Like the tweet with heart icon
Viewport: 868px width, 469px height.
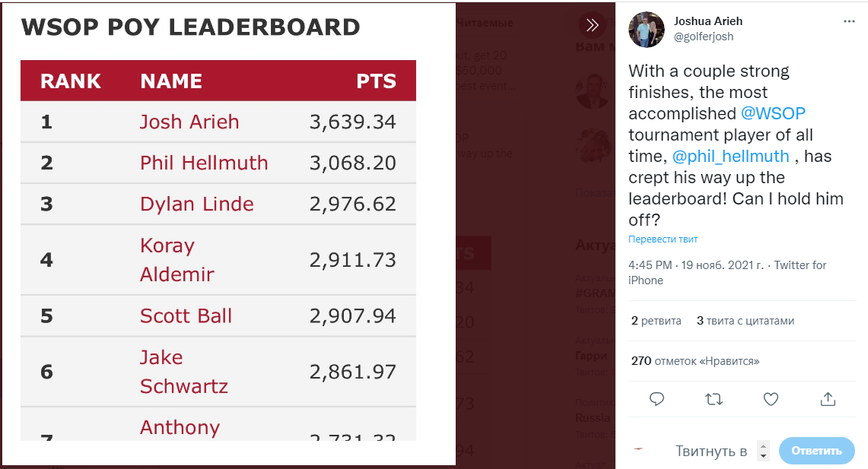tap(771, 399)
